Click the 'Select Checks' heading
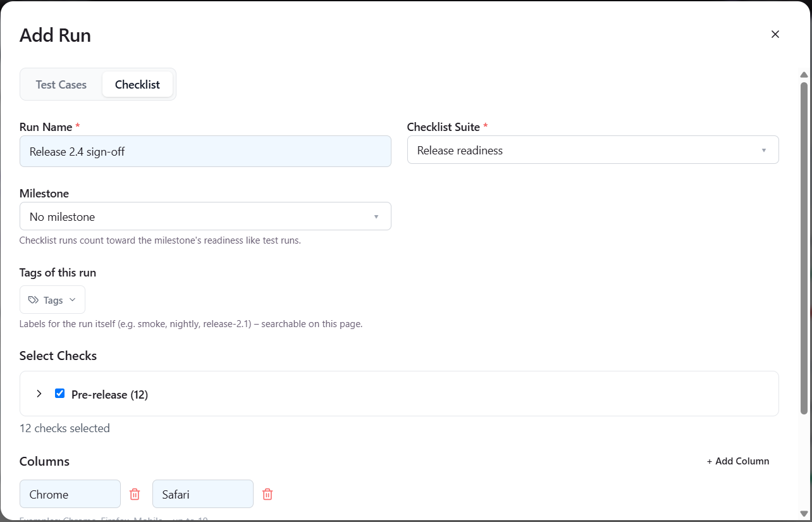The width and height of the screenshot is (812, 522). 58,356
